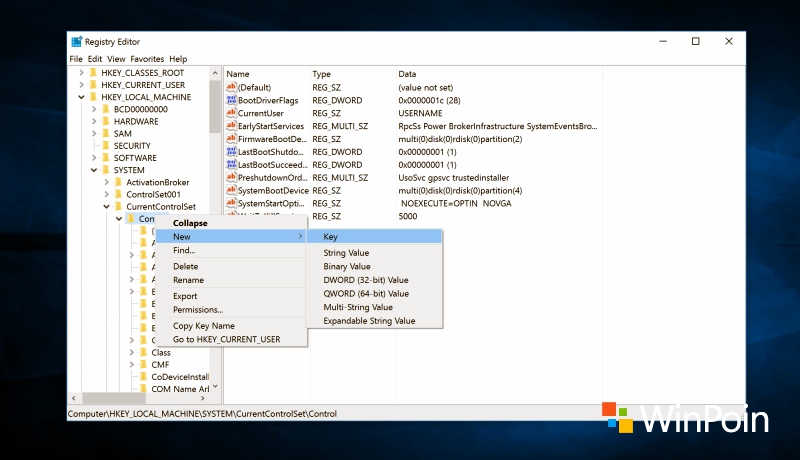Screen dimensions: 800x460
Task: Expand the ControlSet001 key
Action: [x=107, y=194]
